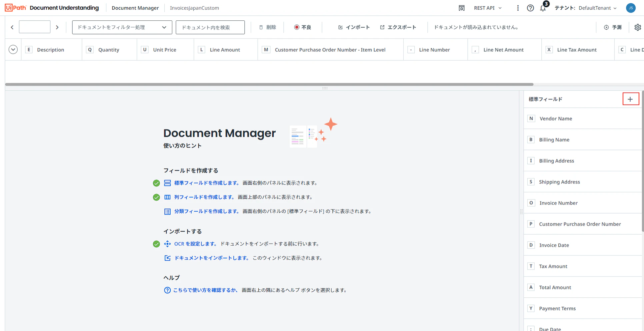The image size is (644, 331).
Task: Open the Document Manager breadcrumb
Action: coord(135,8)
